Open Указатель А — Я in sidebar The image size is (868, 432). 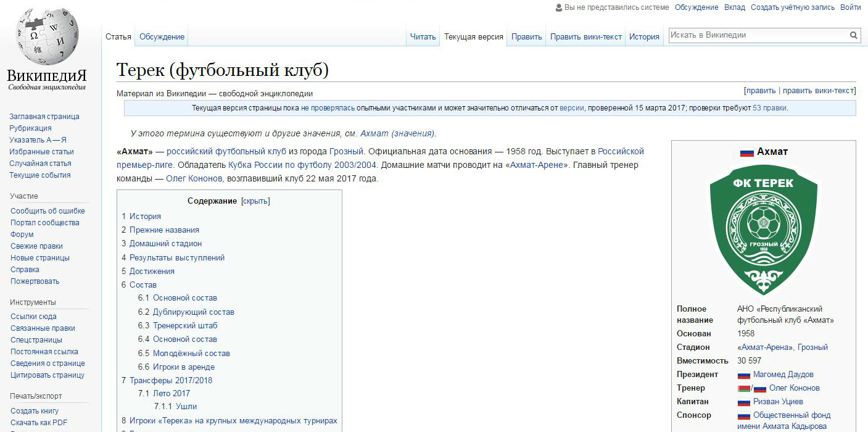(38, 140)
